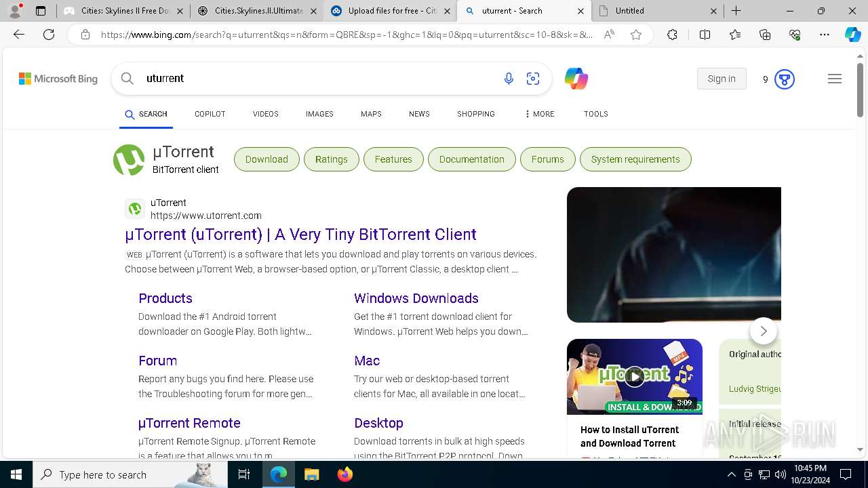This screenshot has width=868, height=488.
Task: Click the Forums pill button
Action: pyautogui.click(x=548, y=159)
